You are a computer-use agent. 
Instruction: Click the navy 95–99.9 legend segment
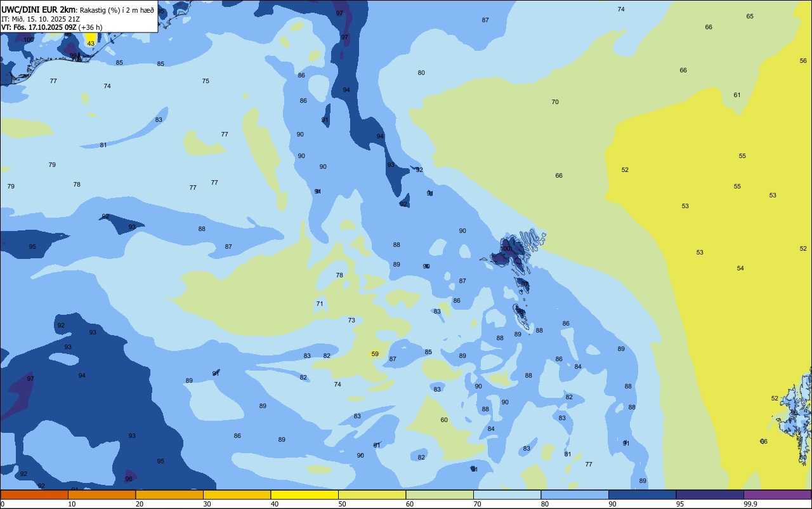710,494
